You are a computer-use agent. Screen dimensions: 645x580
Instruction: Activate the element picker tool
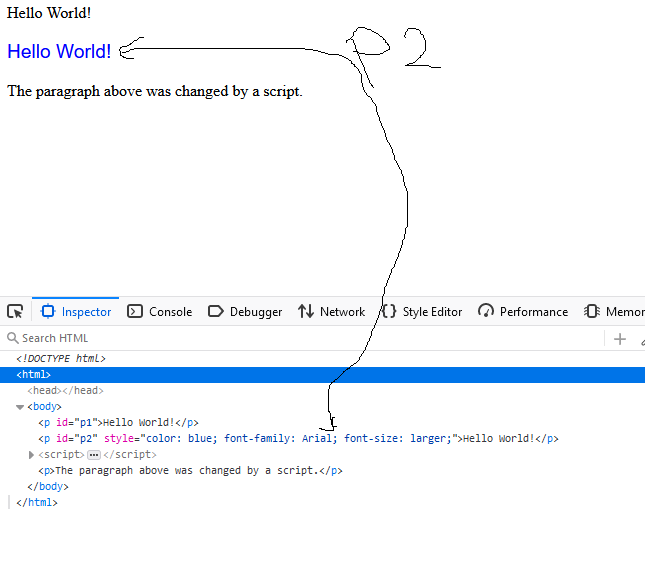(x=15, y=311)
